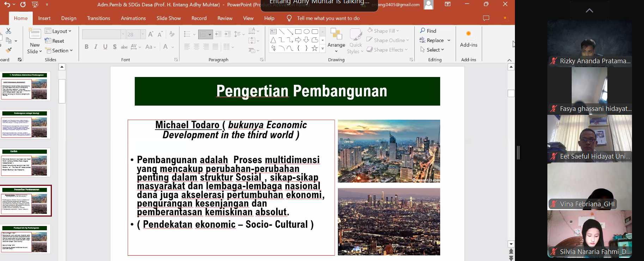This screenshot has height=261, width=644.
Task: Open the Comments speech bubble icon
Action: coord(486,18)
